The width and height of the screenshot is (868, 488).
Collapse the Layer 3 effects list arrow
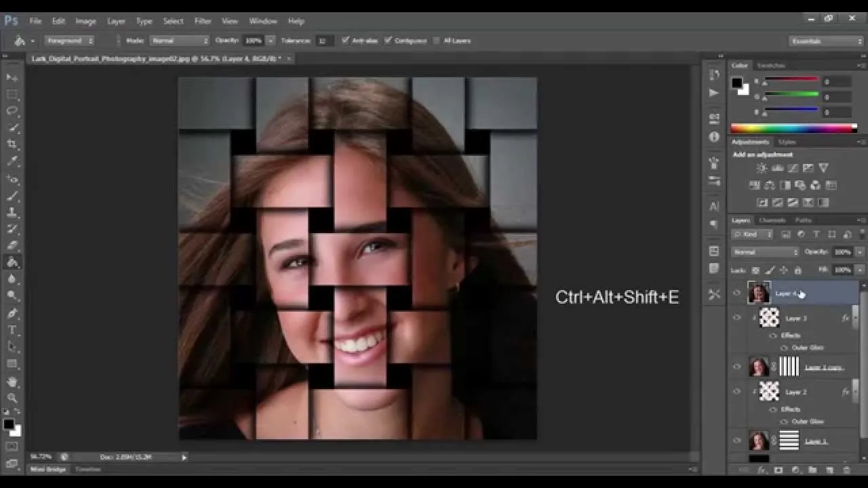coord(856,318)
